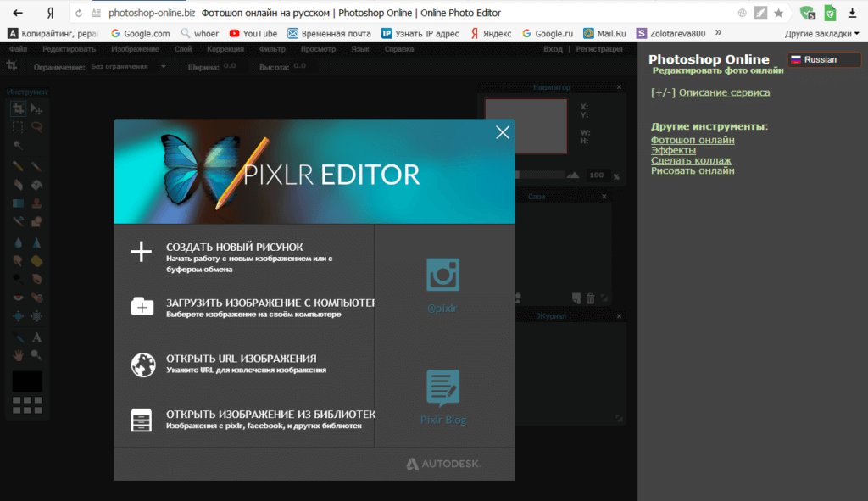Open the browser downloads arrow icon
The height and width of the screenshot is (501, 868).
click(852, 13)
